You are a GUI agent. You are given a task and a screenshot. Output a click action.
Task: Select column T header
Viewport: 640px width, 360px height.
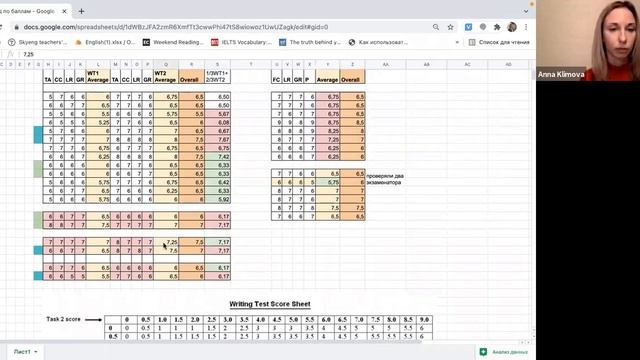point(251,64)
